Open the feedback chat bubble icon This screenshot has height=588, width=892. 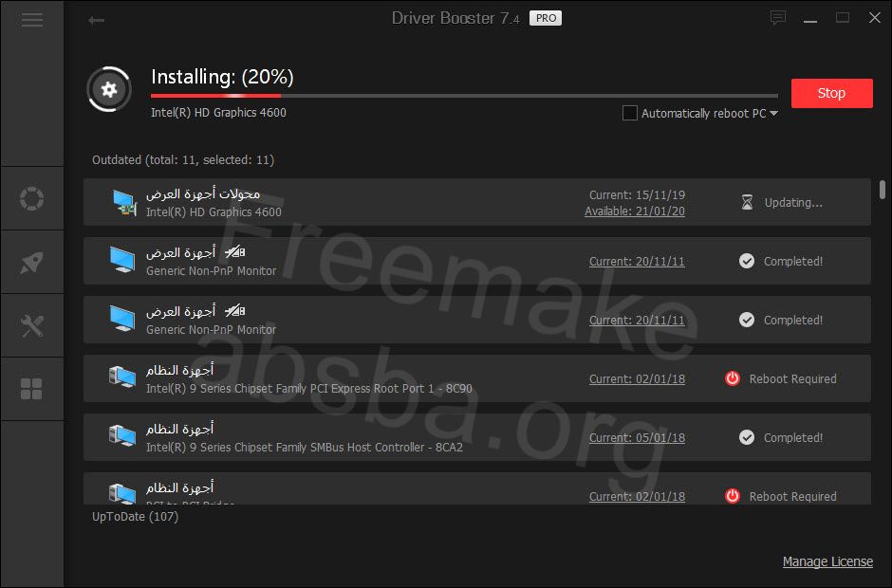(778, 18)
